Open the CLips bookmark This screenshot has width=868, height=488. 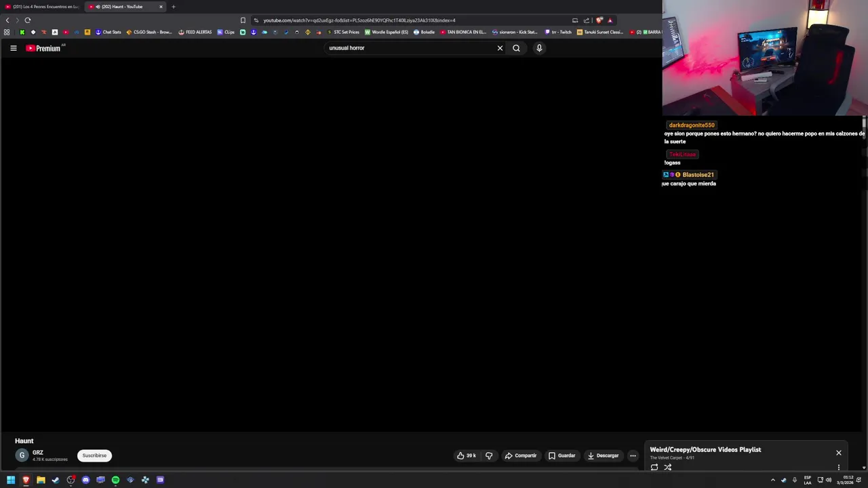pos(226,32)
